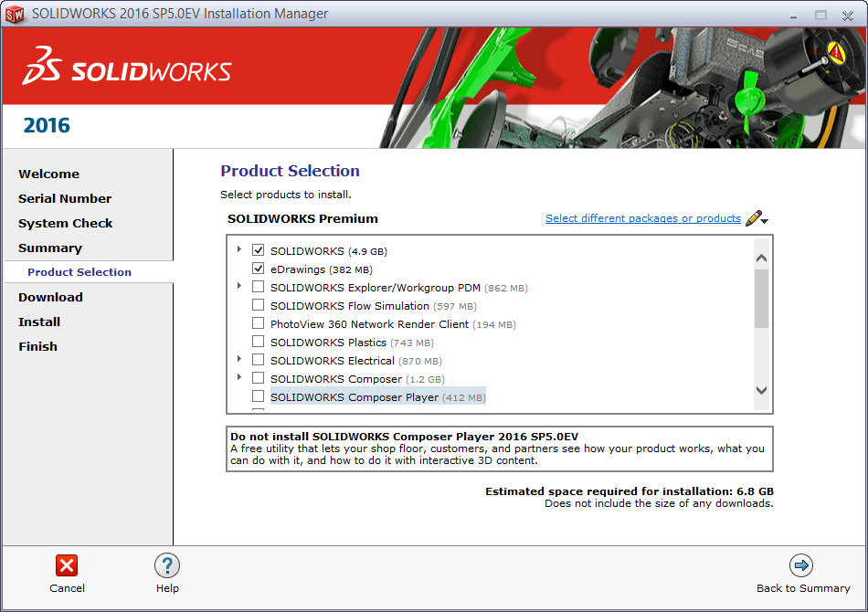Select PhotoView 360 Network Render Client text
This screenshot has width=868, height=612.
(x=393, y=324)
